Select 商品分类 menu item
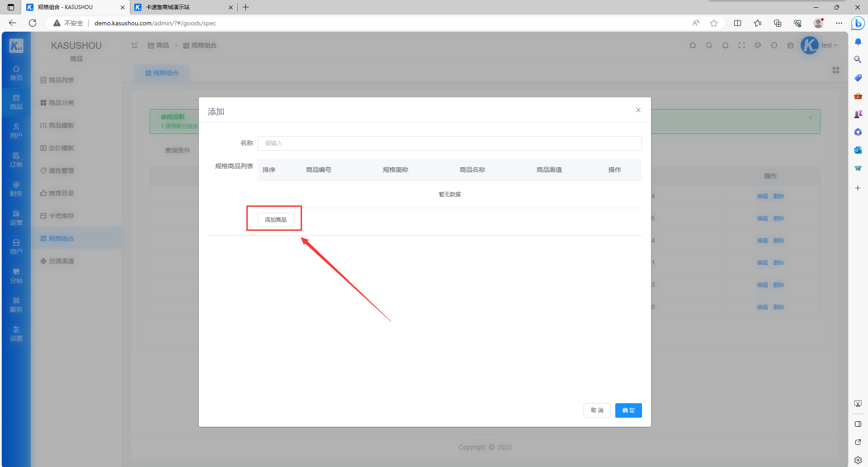This screenshot has width=868, height=467. click(76, 103)
